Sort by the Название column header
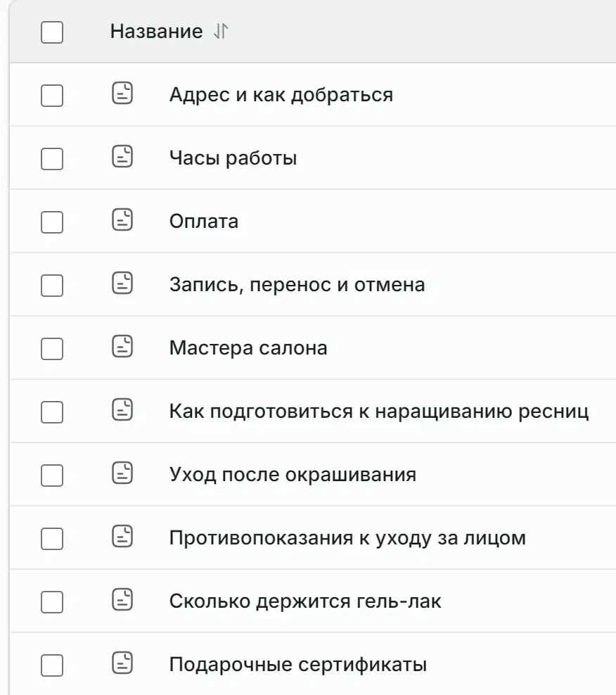Screen dimensions: 616x695 point(156,31)
